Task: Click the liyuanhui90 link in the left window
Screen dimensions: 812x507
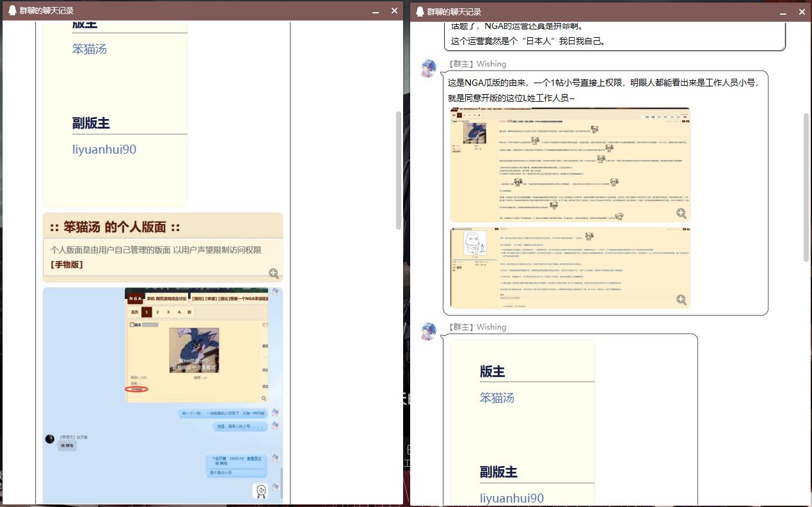Action: pyautogui.click(x=104, y=149)
